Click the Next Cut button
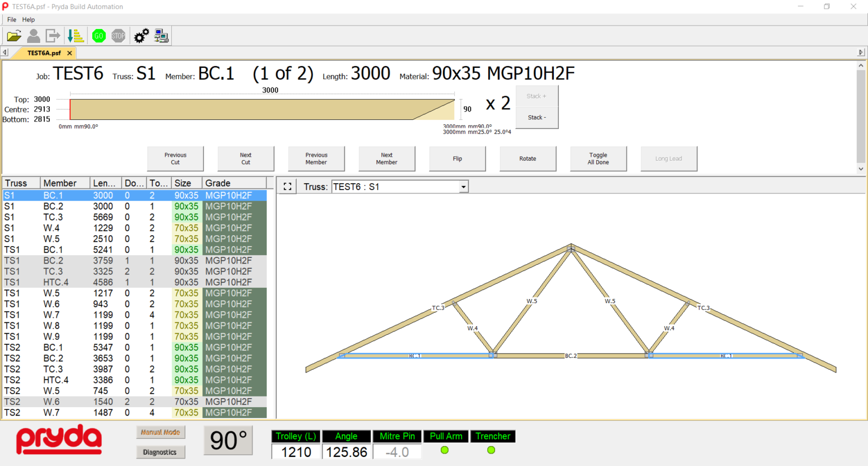Screen dimensions: 868x466 tap(245, 159)
